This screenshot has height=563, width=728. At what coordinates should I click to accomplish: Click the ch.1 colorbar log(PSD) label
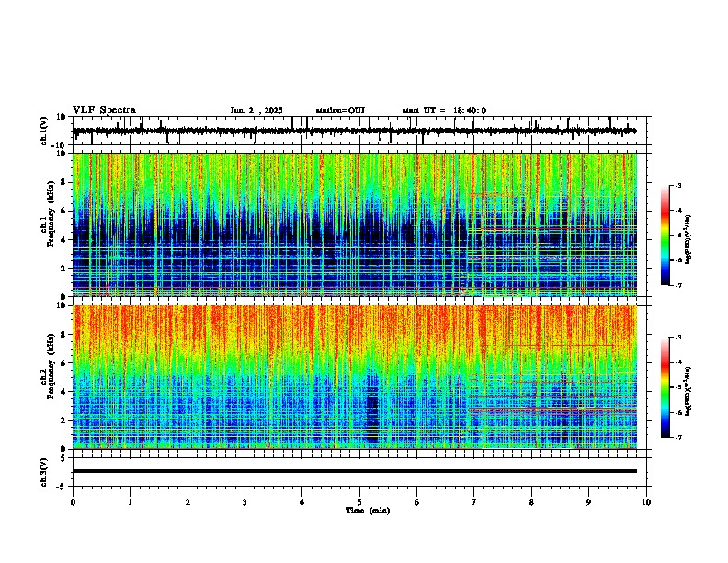688,239
